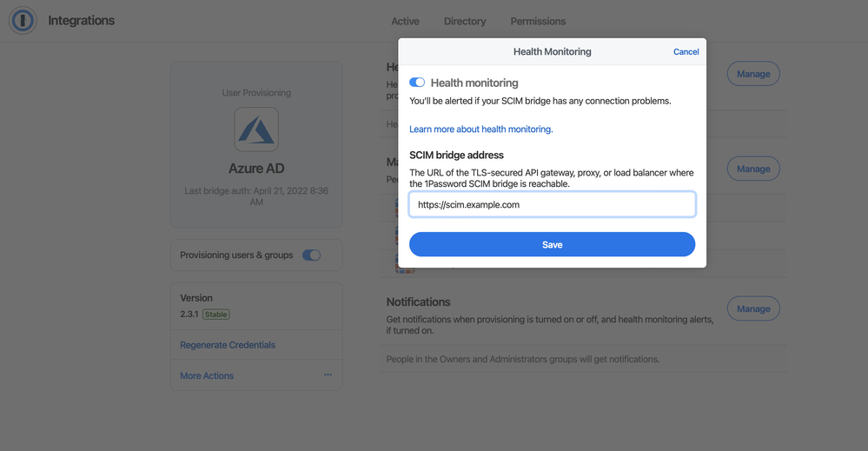Click the Integrations page title
Image resolution: width=868 pixels, height=451 pixels.
tap(81, 21)
